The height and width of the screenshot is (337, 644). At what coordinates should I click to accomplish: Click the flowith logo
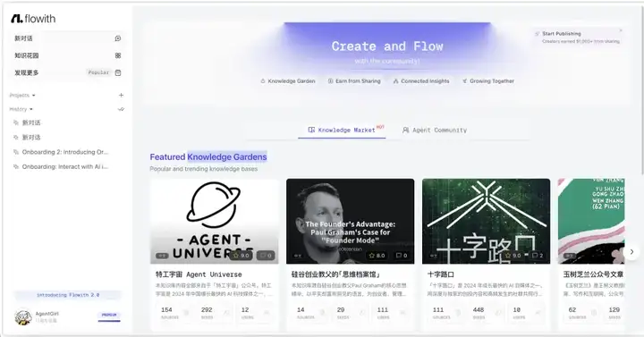tap(33, 19)
